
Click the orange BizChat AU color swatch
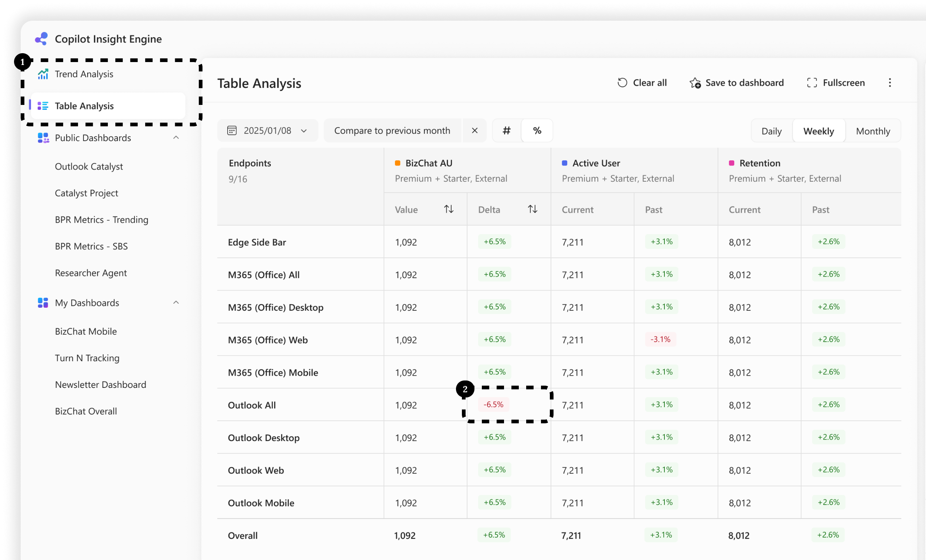[398, 163]
